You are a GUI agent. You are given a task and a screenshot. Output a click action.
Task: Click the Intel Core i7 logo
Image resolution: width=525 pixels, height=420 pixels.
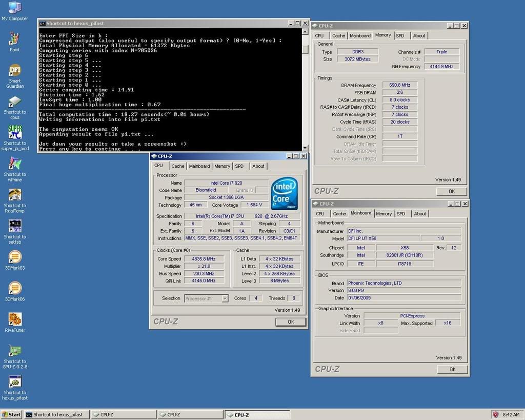[284, 194]
